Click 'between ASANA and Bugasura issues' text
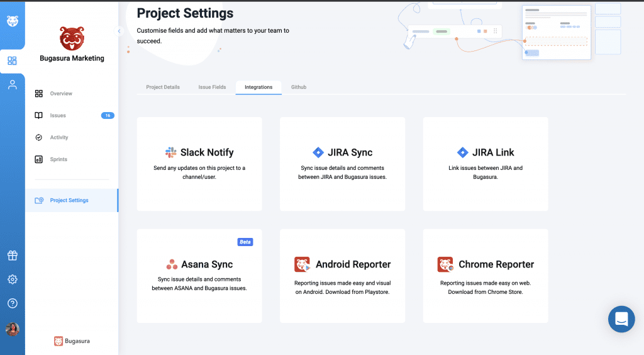 [199, 288]
